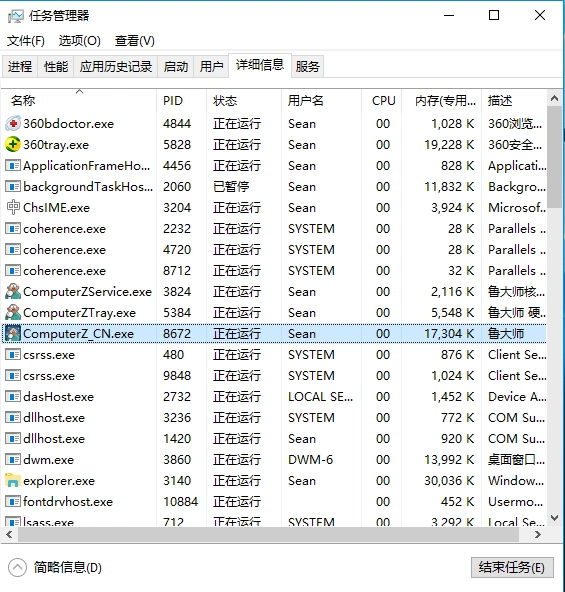This screenshot has width=565, height=592.
Task: Click the 结束任务(E) button
Action: click(x=512, y=567)
